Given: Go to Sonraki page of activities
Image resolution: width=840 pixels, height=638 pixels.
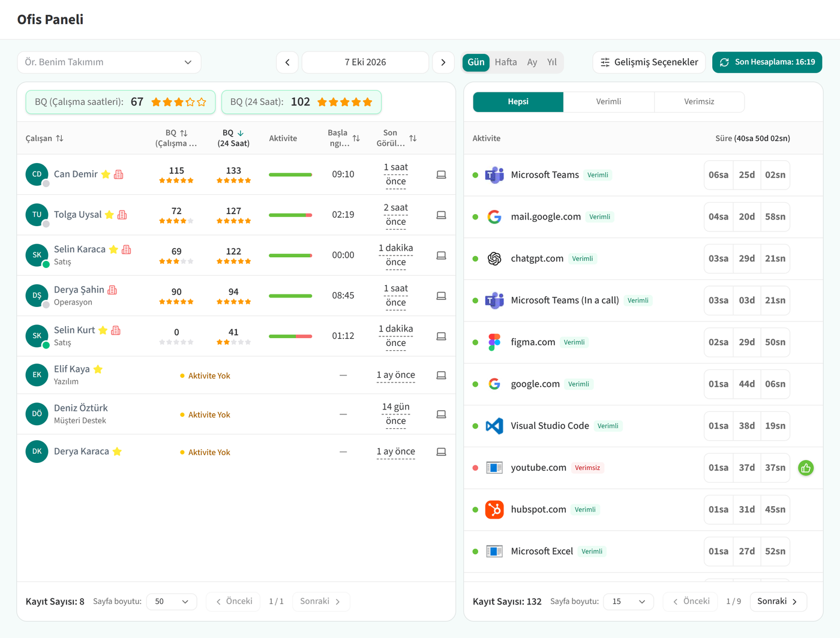Looking at the screenshot, I should point(777,601).
